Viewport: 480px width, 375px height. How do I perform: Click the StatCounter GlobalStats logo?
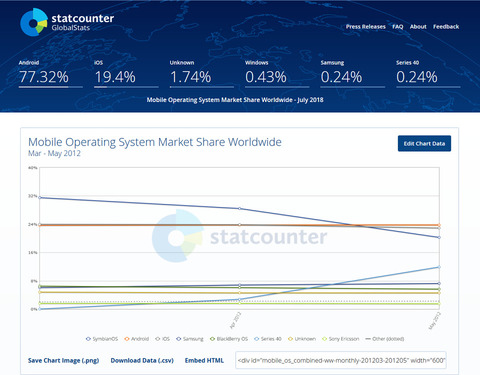coord(67,22)
